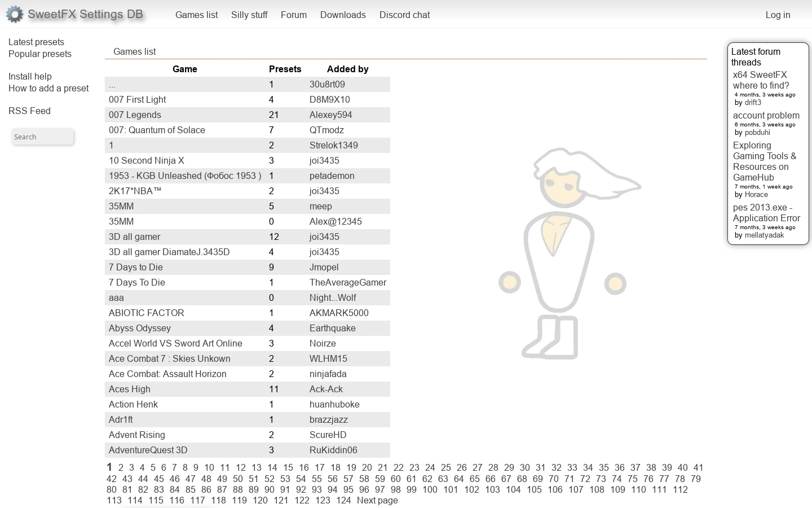Open the Downloads menu item

343,15
